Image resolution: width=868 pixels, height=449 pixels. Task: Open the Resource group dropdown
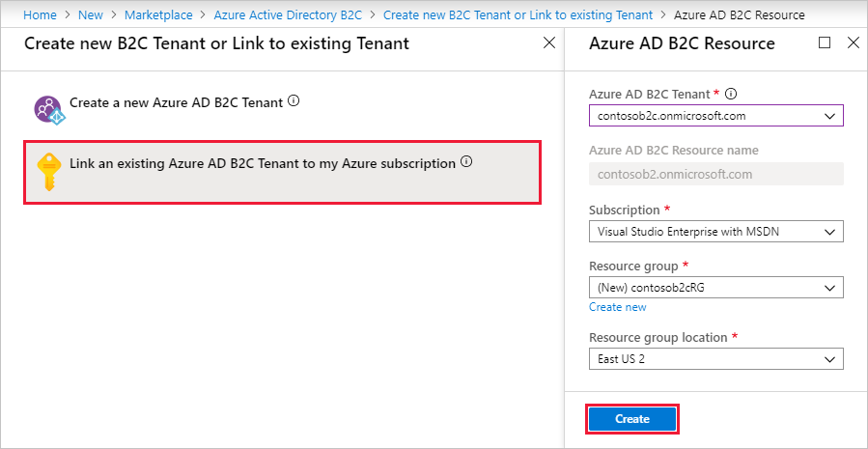(x=715, y=288)
